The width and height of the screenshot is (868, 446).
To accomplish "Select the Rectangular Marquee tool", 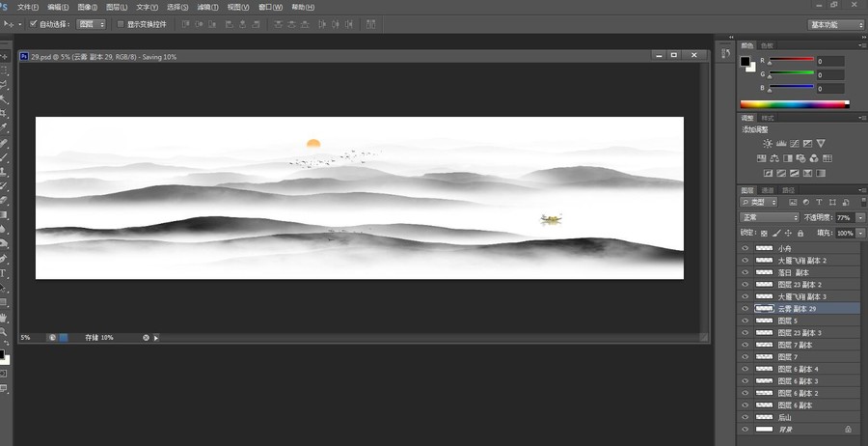I will coord(3,70).
